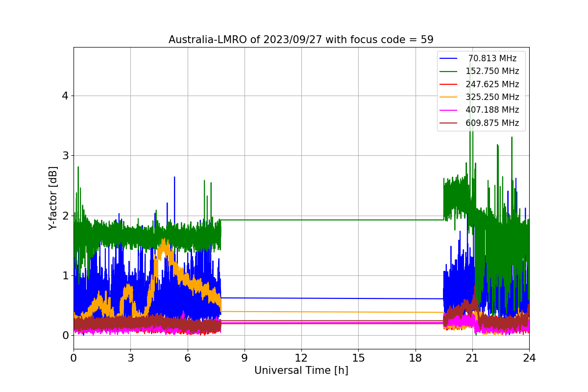
Task: Click the green legend line for 152.750 MHz
Action: pos(449,71)
